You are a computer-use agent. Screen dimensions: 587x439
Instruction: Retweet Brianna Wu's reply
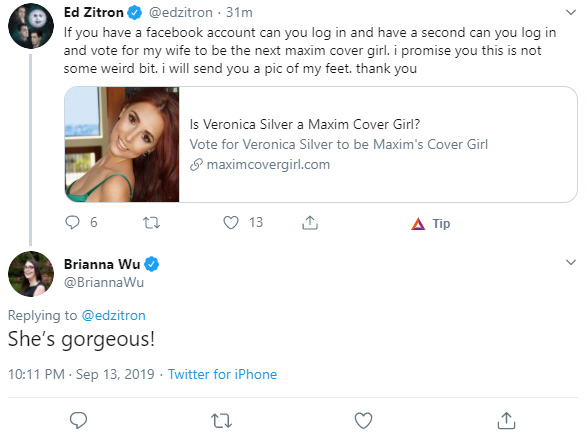pos(221,421)
